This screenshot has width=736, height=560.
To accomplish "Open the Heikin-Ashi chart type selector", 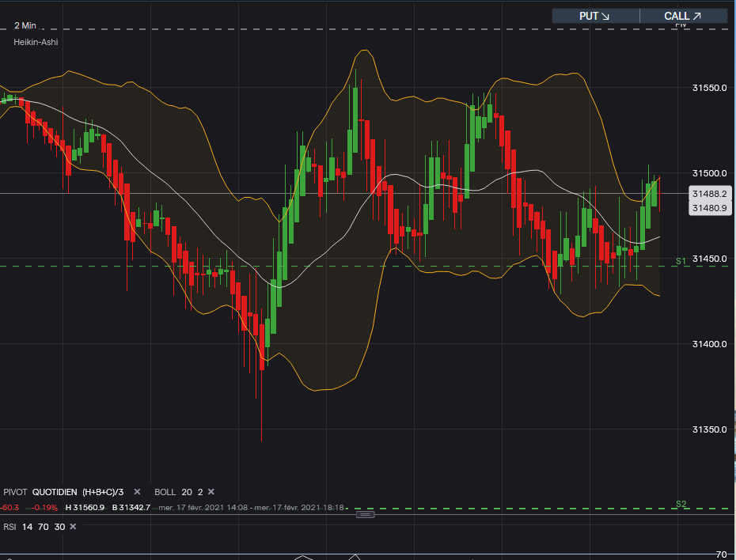I will click(x=36, y=42).
